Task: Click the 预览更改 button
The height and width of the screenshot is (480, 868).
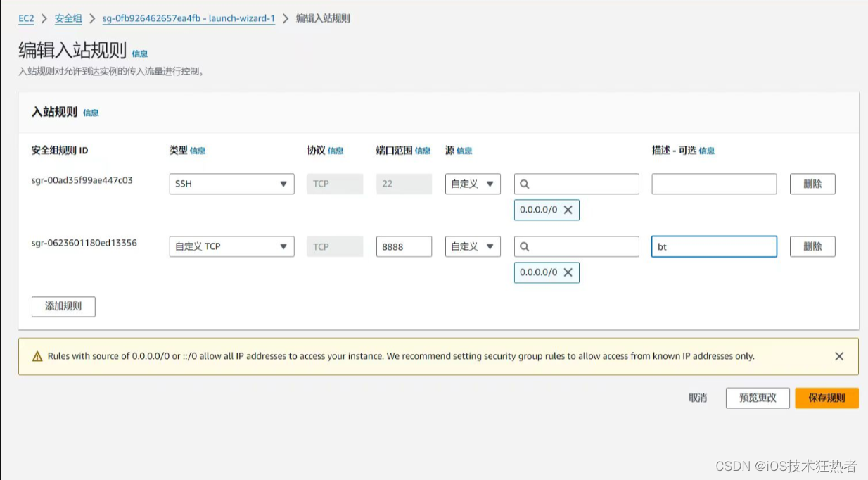Action: (758, 398)
